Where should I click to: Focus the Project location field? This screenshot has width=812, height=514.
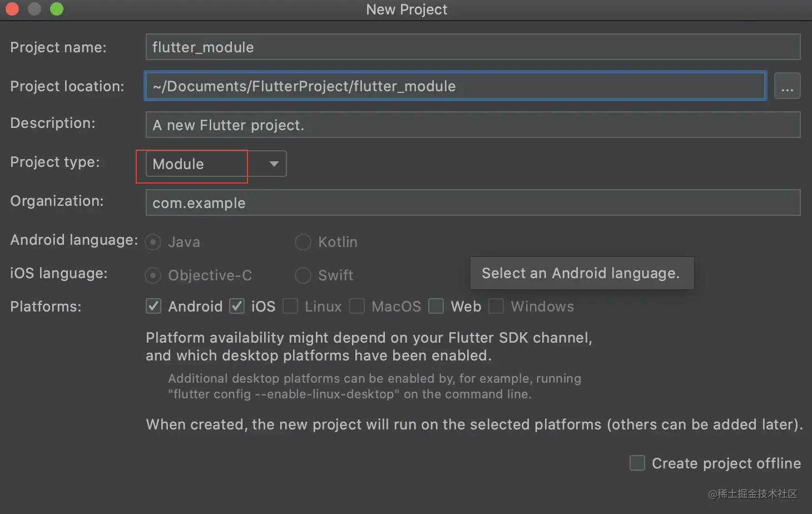click(x=455, y=86)
